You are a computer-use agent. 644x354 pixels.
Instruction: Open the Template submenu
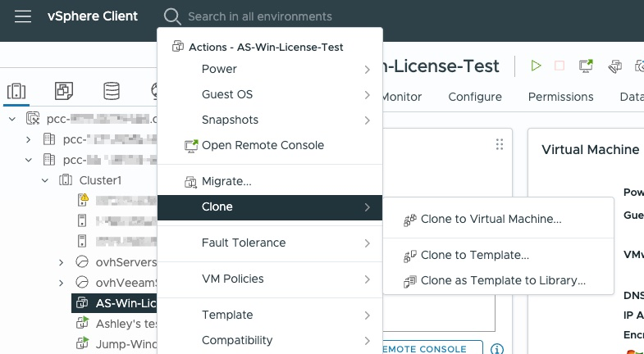(270, 315)
